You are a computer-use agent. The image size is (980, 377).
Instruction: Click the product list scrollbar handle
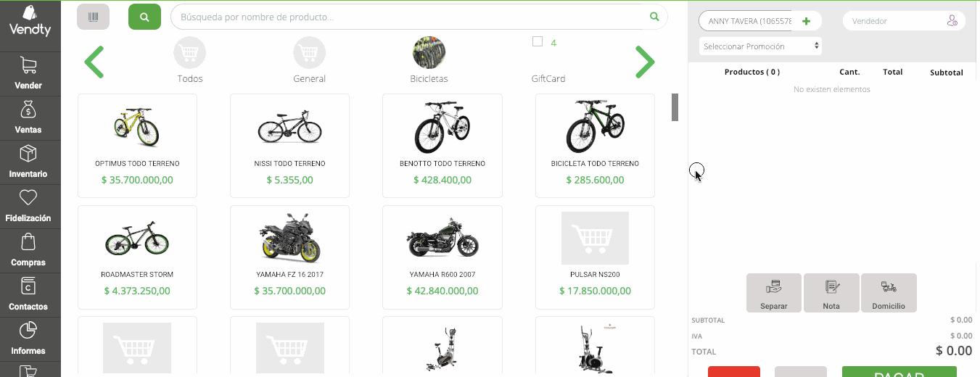click(x=675, y=107)
